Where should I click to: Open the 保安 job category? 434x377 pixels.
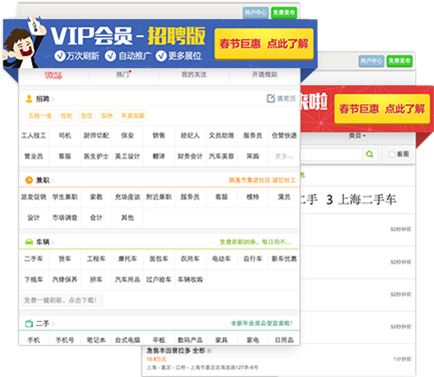coord(127,136)
